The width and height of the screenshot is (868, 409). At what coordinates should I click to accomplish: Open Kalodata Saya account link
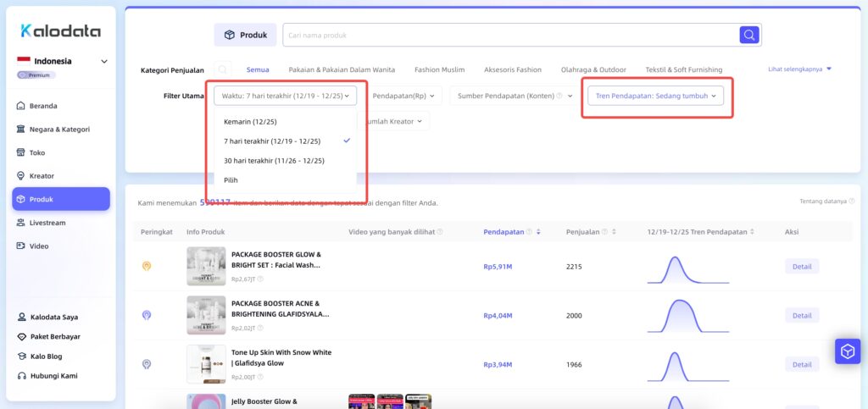[48, 318]
